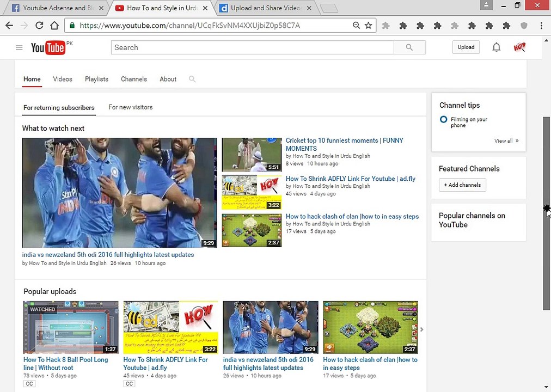Viewport: 551px width, 392px height.
Task: Open the channel Playlists tab
Action: point(96,79)
